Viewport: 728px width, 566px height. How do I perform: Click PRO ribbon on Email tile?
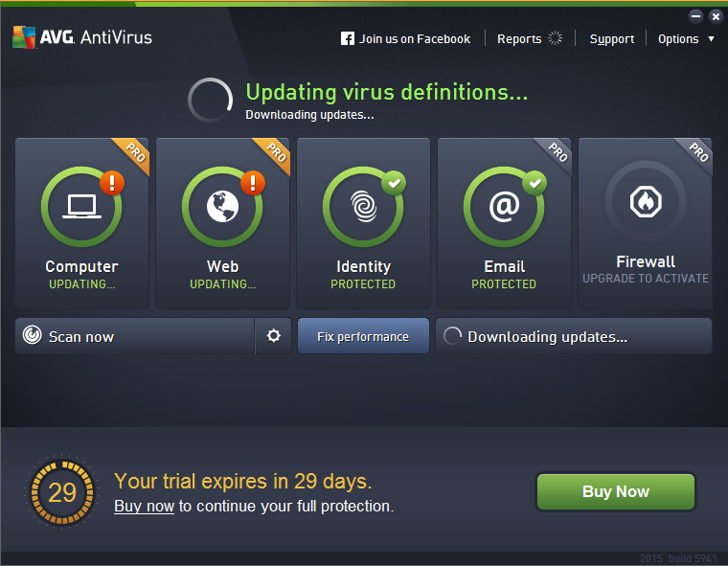(557, 153)
